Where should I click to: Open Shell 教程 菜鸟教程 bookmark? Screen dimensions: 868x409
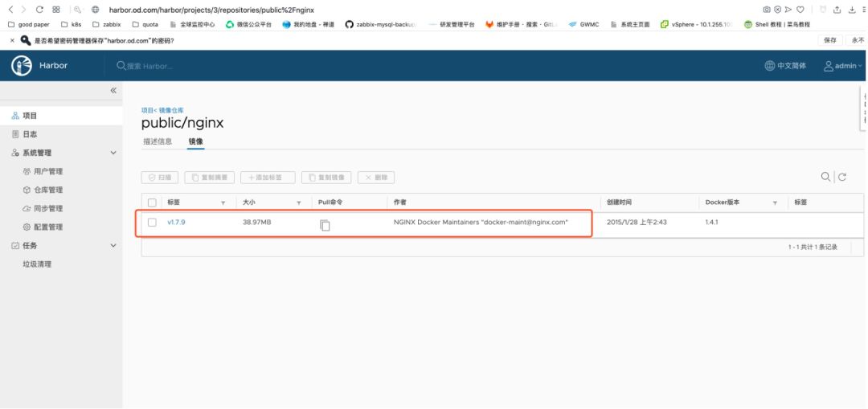[776, 24]
